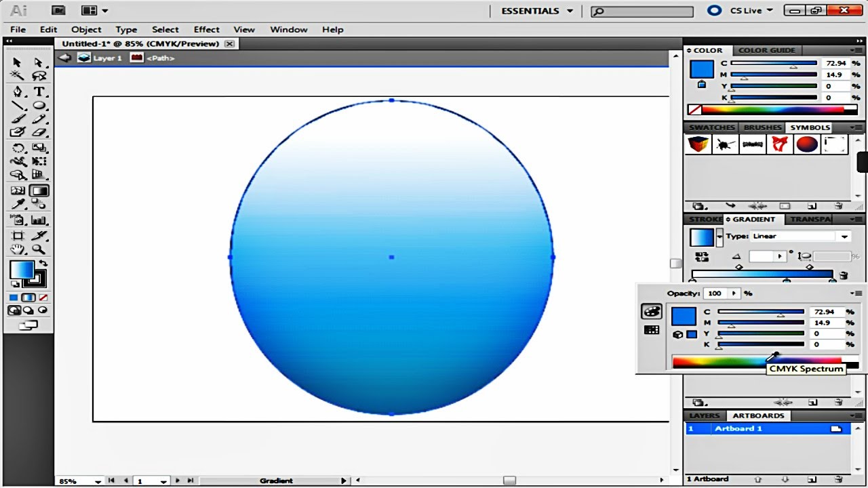The width and height of the screenshot is (868, 488).
Task: Select the Mesh tool
Action: pyautogui.click(x=17, y=190)
